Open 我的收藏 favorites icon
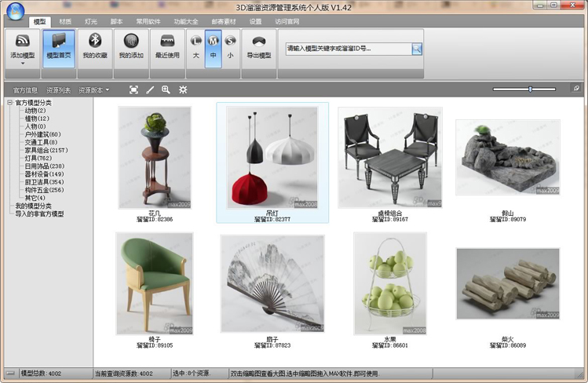Image resolution: width=588 pixels, height=383 pixels. pyautogui.click(x=95, y=41)
